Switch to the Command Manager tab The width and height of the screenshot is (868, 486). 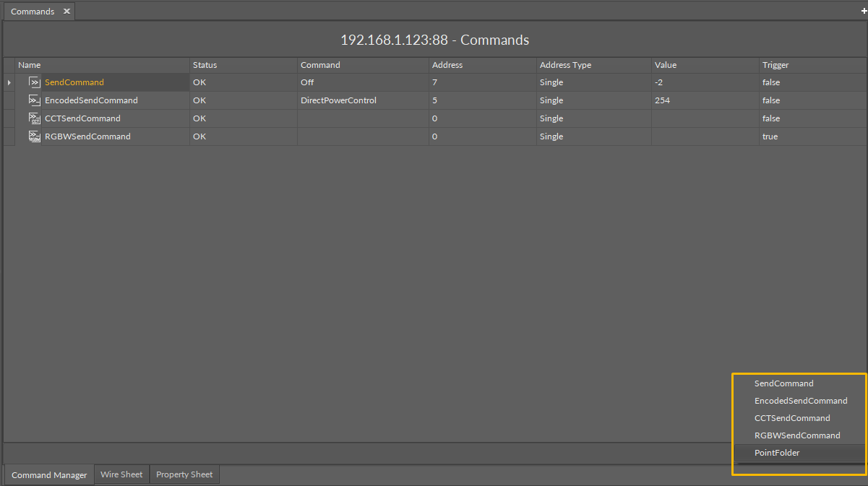[49, 475]
